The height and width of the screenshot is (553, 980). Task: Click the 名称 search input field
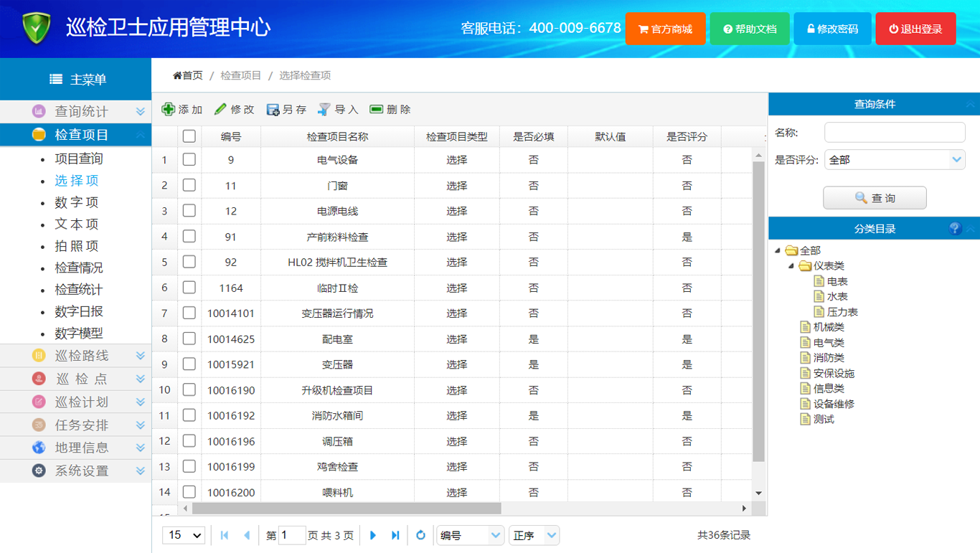point(895,133)
